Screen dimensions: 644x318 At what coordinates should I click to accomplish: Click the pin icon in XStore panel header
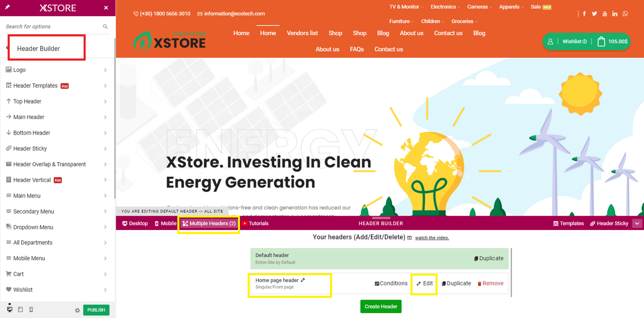[x=7, y=8]
